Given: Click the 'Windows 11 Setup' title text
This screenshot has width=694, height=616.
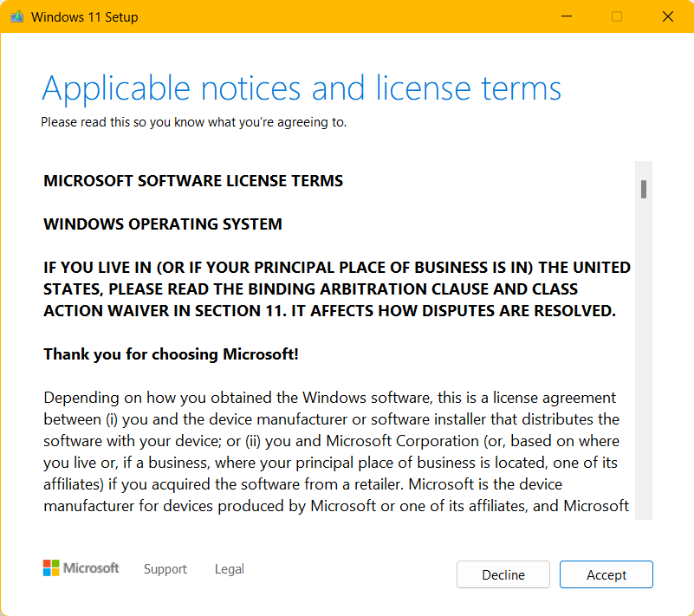Looking at the screenshot, I should pyautogui.click(x=85, y=16).
